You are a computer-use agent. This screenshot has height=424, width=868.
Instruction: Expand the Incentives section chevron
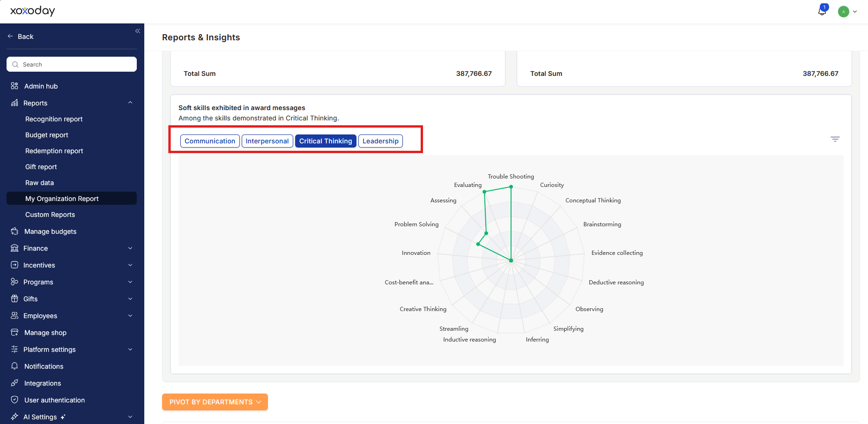click(130, 265)
